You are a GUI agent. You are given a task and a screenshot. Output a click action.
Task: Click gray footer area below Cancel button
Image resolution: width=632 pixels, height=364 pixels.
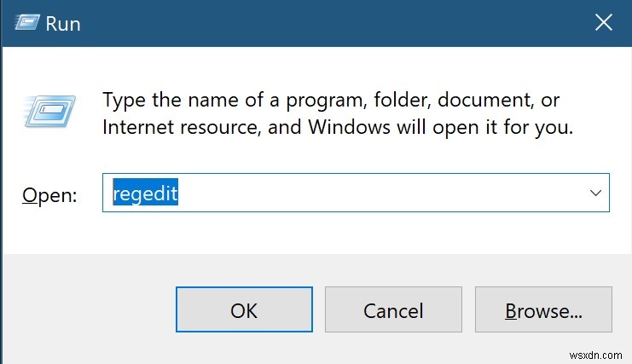coord(393,348)
